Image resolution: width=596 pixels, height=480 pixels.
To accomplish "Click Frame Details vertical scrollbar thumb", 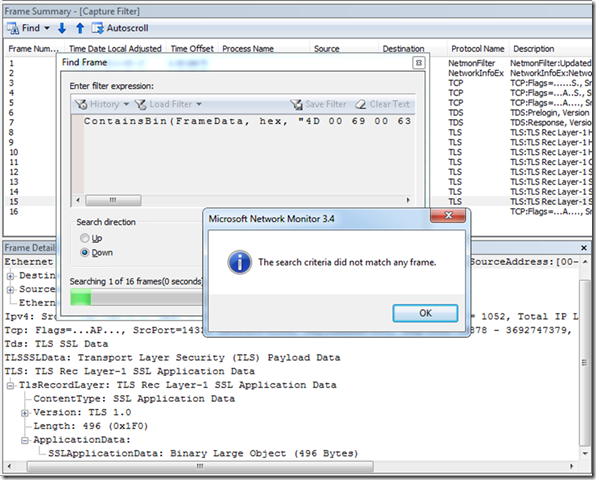I will click(x=585, y=363).
